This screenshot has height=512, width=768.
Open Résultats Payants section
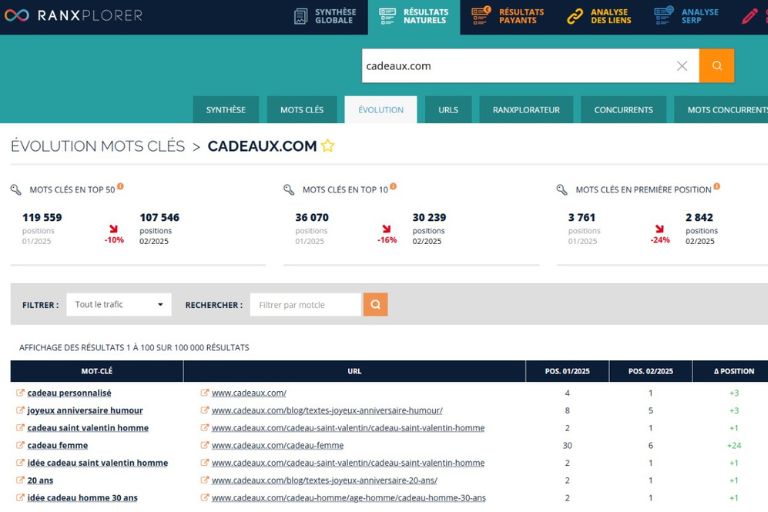point(507,16)
